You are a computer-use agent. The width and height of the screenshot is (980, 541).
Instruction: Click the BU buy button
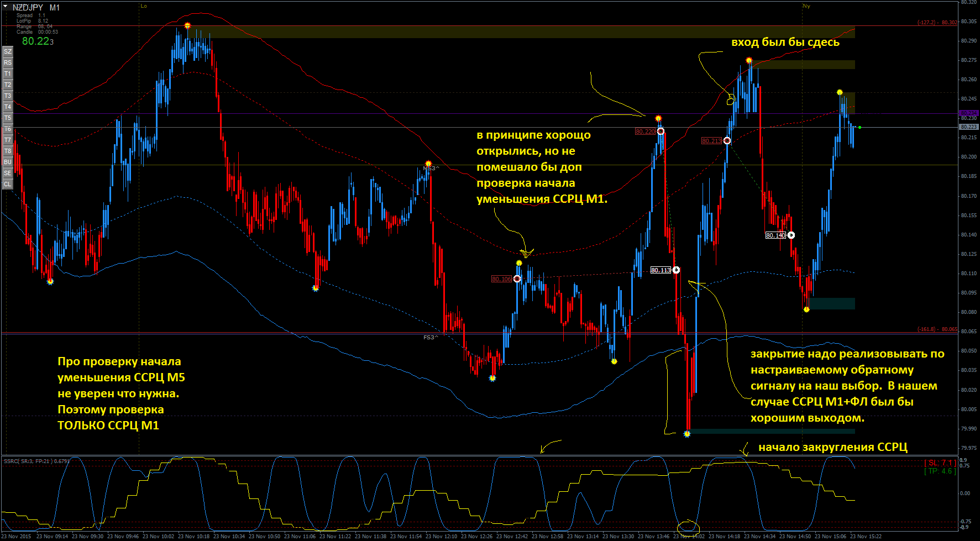(x=8, y=162)
